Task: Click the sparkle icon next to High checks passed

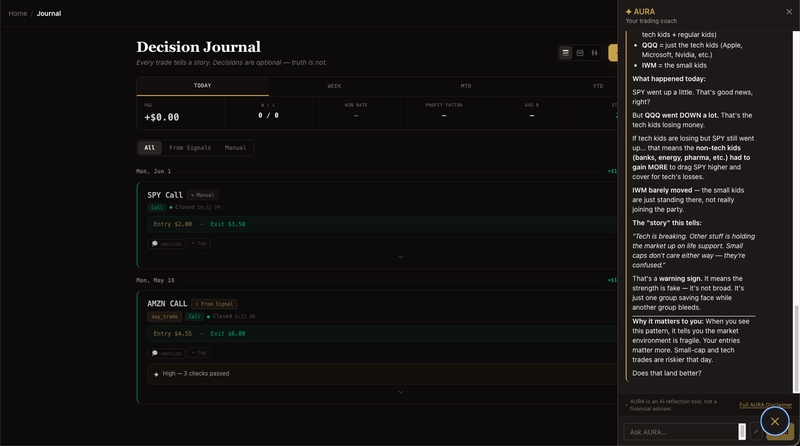Action: point(156,374)
